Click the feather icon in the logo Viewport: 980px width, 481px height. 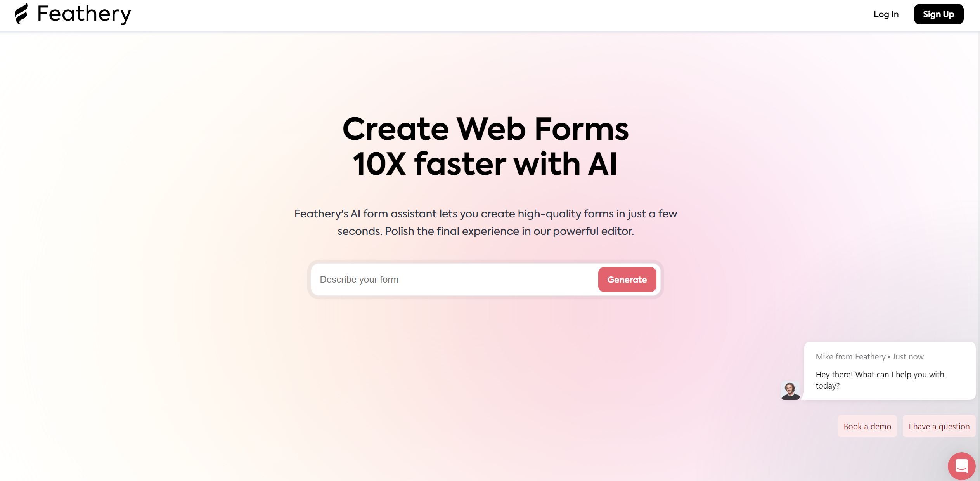click(x=21, y=13)
